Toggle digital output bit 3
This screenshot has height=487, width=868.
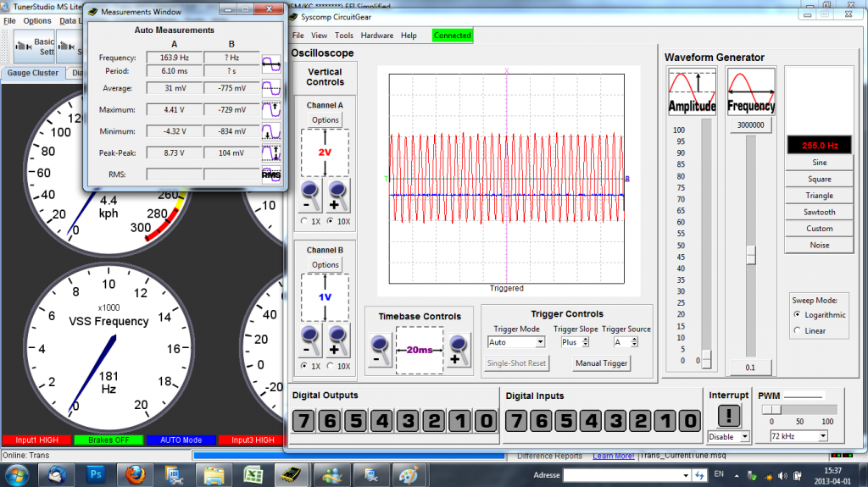(x=408, y=421)
